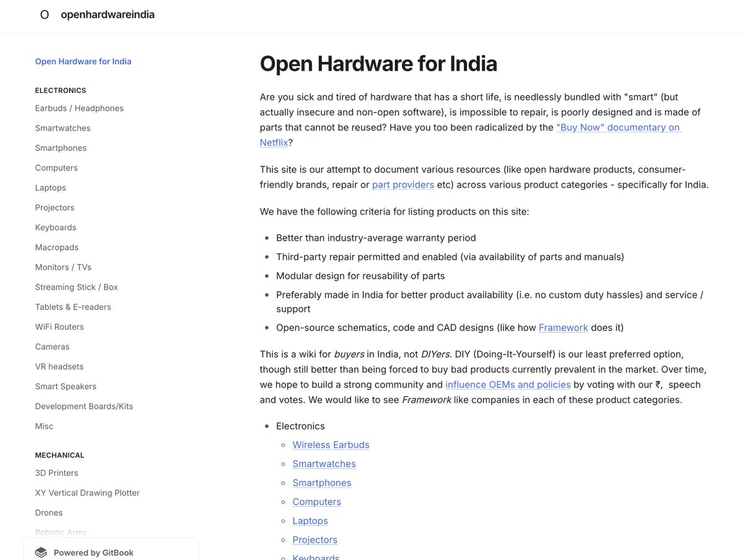743x560 pixels.
Task: Open the openhardwareindia site title
Action: (x=108, y=15)
